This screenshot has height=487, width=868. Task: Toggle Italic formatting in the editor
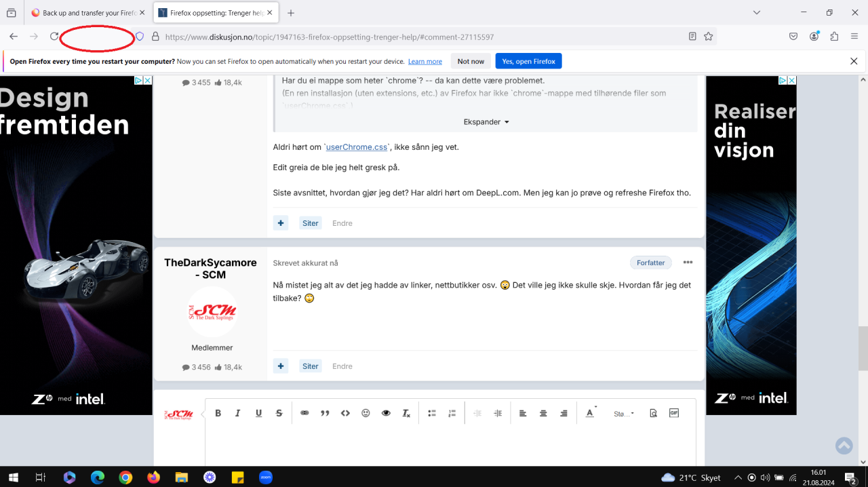[x=237, y=413]
